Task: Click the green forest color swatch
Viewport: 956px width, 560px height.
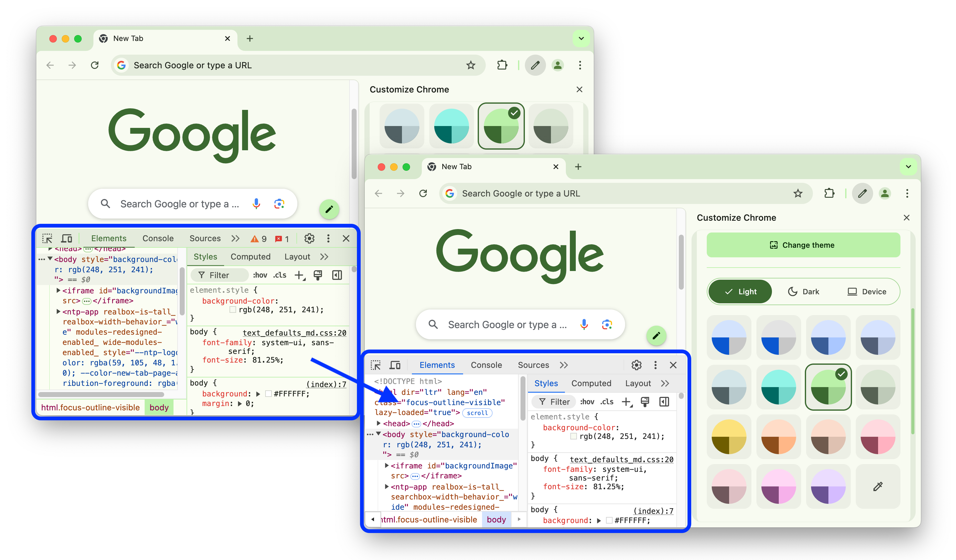Action: (828, 387)
